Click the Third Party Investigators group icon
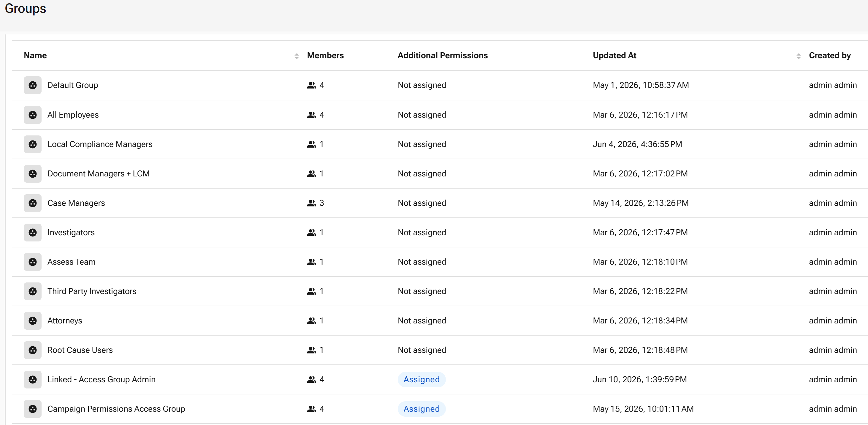Screen dimensions: 868x425 [x=33, y=291]
